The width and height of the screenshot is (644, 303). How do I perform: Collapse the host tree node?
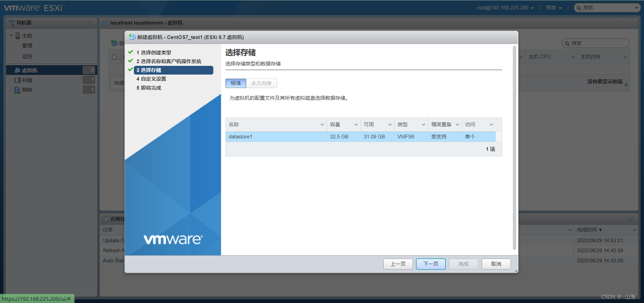click(11, 36)
